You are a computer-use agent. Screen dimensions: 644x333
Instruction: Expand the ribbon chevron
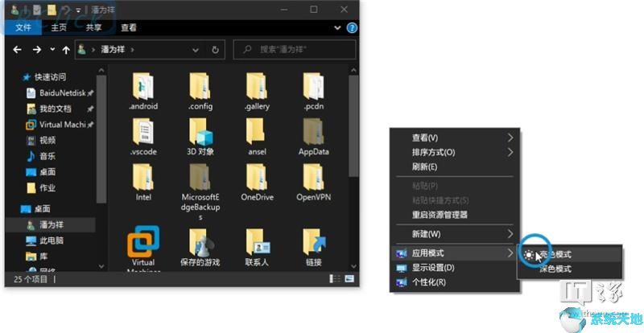click(337, 28)
